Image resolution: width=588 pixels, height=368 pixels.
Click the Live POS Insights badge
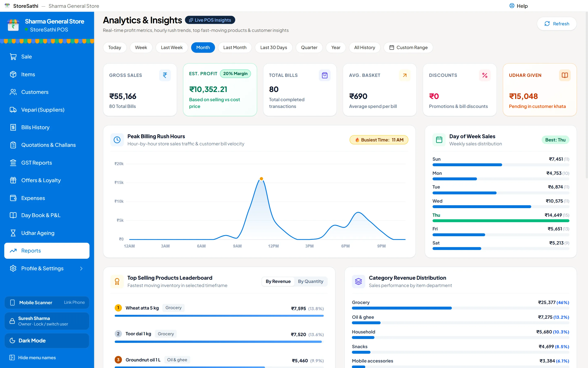210,20
